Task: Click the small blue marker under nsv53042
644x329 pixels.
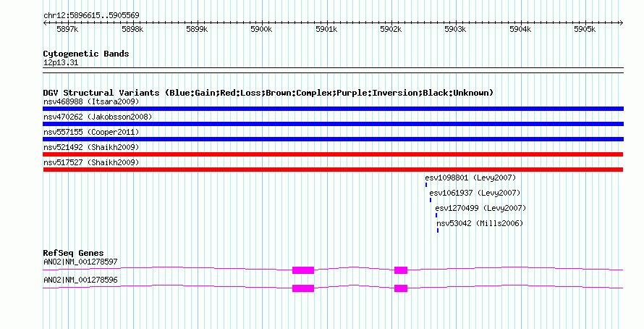Action: pos(438,230)
